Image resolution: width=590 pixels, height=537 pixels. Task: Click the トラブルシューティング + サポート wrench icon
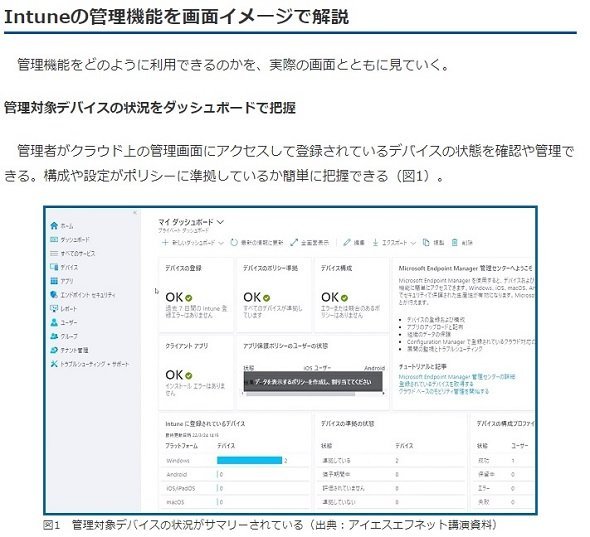(x=54, y=364)
